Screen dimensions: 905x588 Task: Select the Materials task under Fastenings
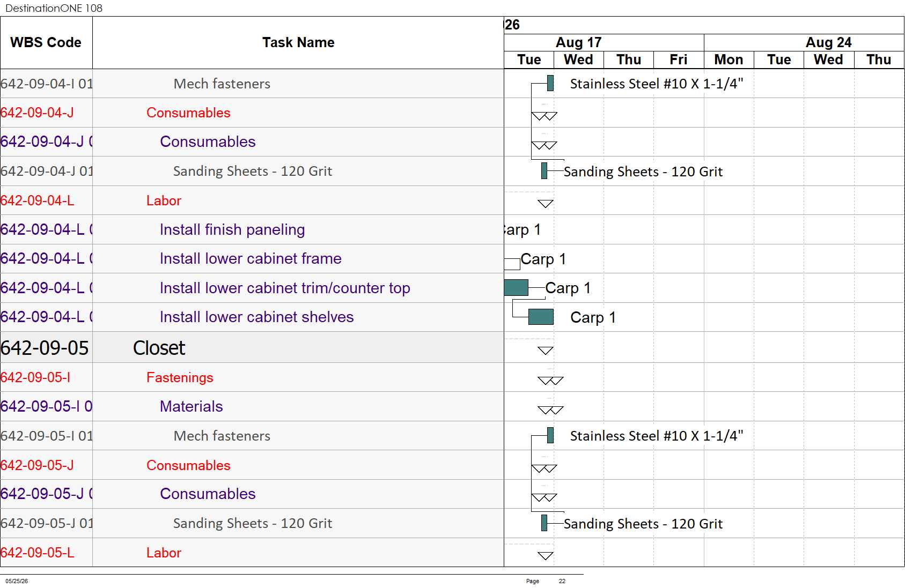(191, 406)
